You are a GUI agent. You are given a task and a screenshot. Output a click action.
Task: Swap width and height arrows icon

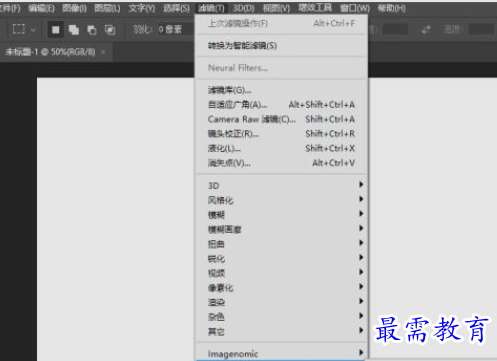[426, 30]
